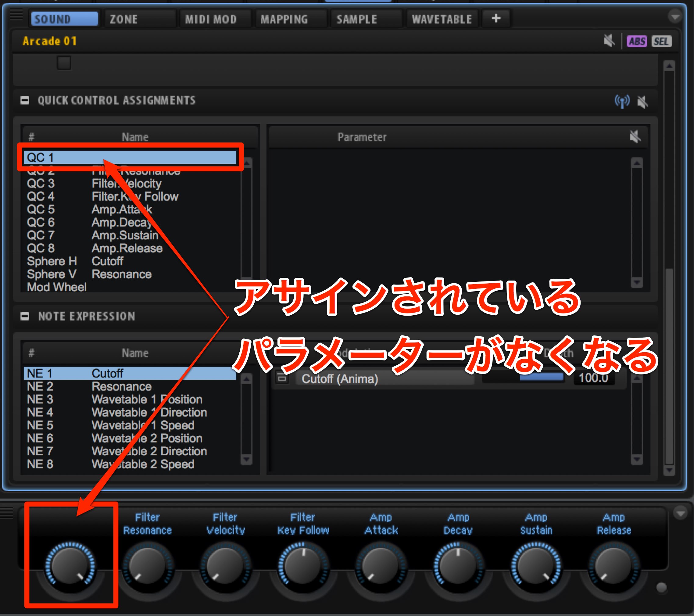Click the Amp Sustain knob
The width and height of the screenshot is (694, 616).
point(536,566)
